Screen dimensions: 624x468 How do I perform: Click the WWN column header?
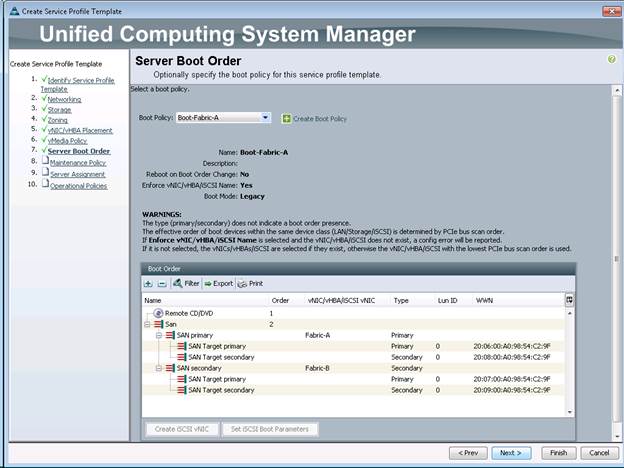pos(519,300)
